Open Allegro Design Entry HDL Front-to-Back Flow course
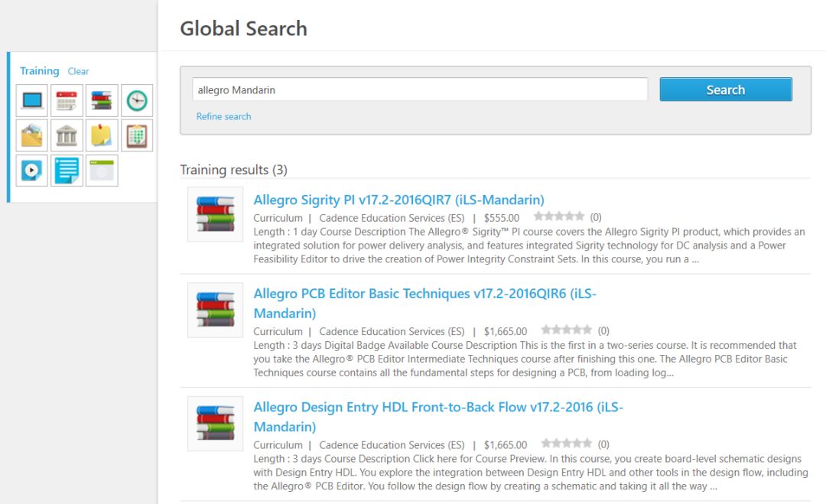826x504 pixels. pos(438,417)
